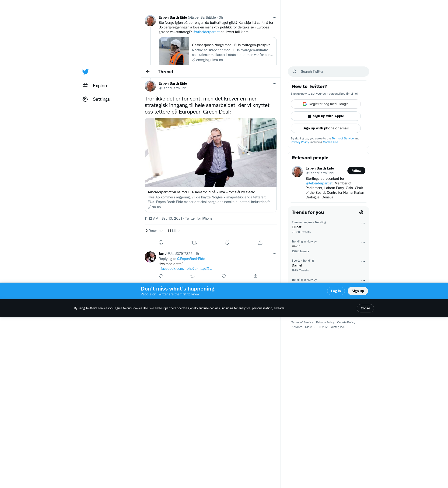Viewport: 448px width, 488px height.
Task: Open the energiogklima.no link card thumbnail
Action: click(174, 51)
